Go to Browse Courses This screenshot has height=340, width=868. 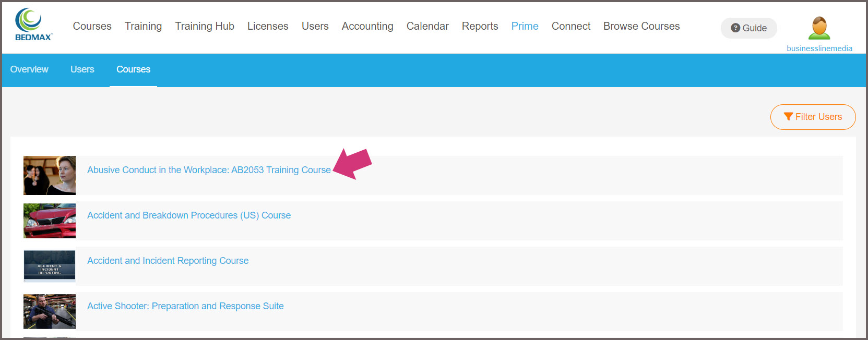(641, 26)
